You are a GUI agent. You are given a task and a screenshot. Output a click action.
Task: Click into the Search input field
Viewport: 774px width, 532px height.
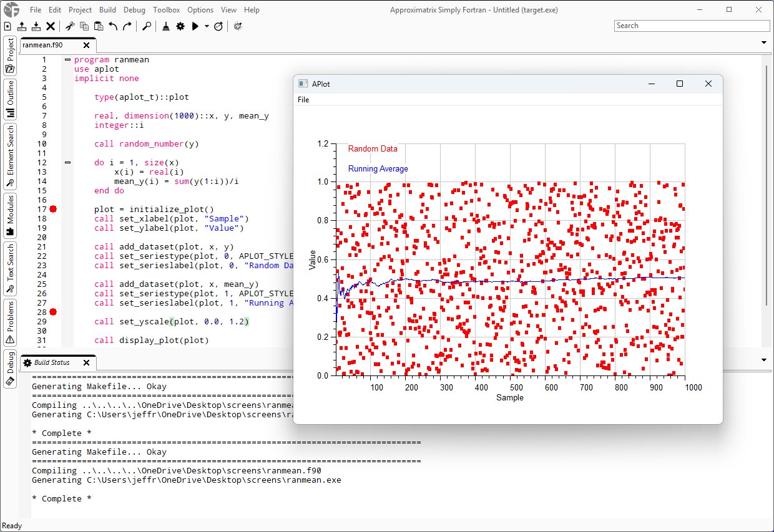[692, 26]
